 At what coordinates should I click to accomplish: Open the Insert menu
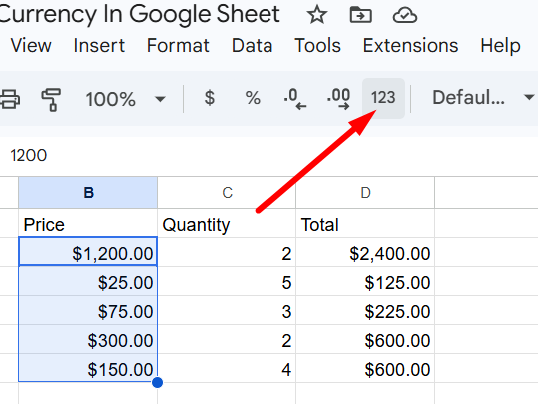pos(99,45)
